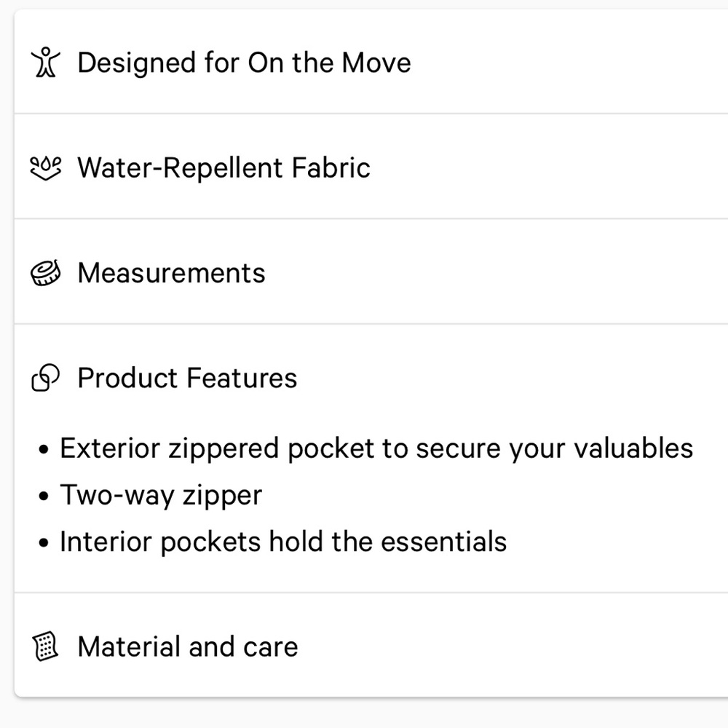Open the Measurements section
The width and height of the screenshot is (728, 728).
171,274
